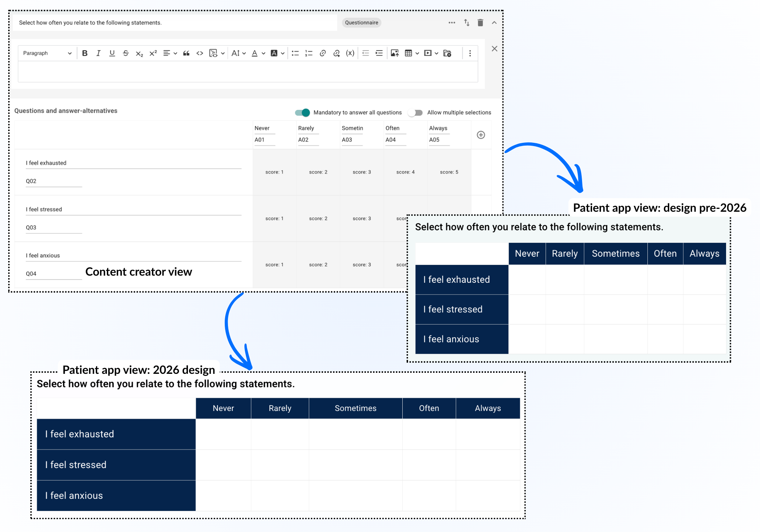The width and height of the screenshot is (760, 532).
Task: Apply strikethrough formatting
Action: [x=125, y=53]
